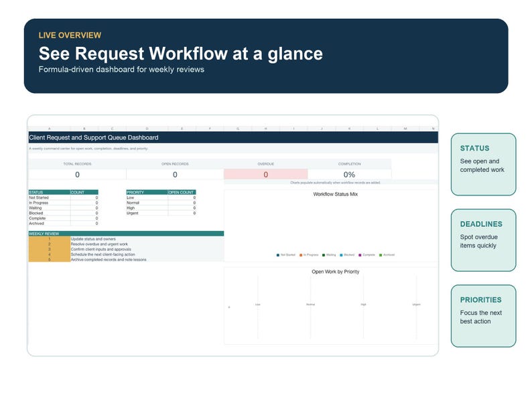Select the 'Archived' status row

(x=64, y=224)
